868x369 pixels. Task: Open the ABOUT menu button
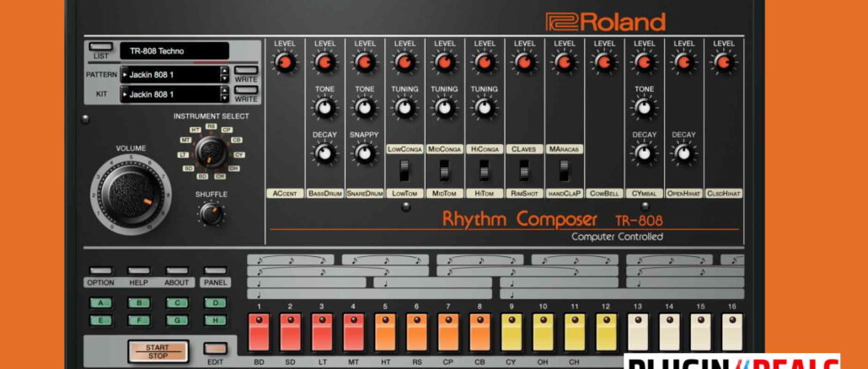pos(177,270)
